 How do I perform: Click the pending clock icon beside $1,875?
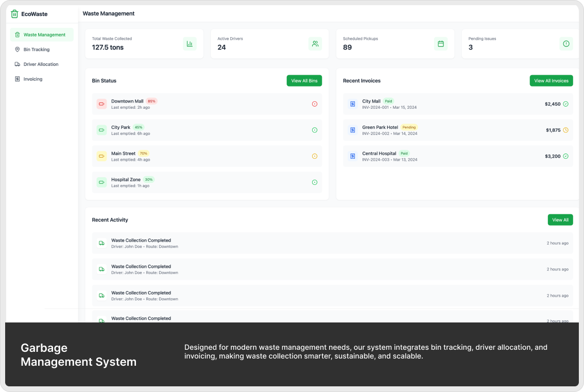[x=566, y=130]
